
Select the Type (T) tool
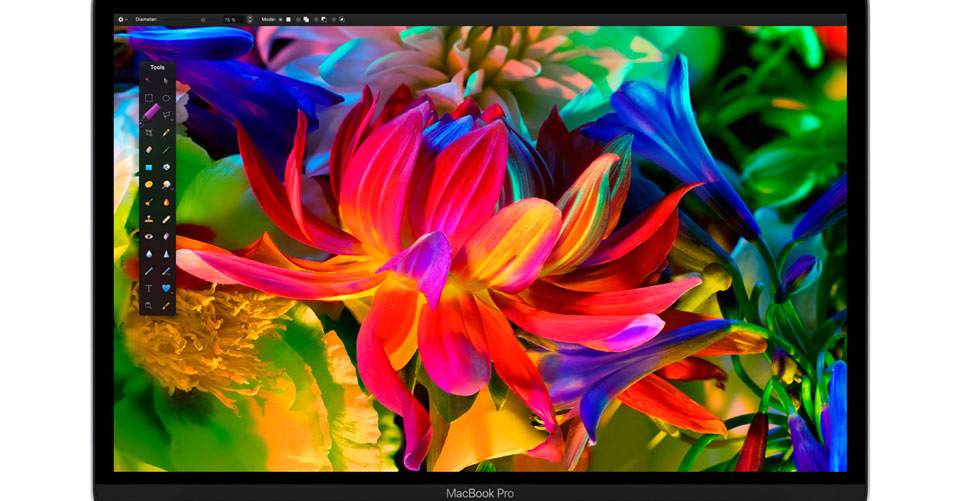pos(149,288)
